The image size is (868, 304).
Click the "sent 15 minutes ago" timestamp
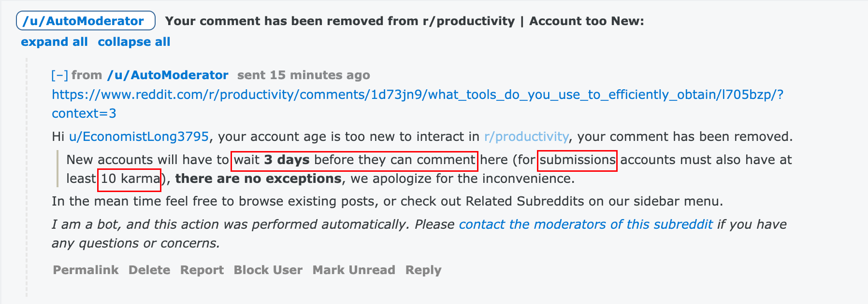(304, 75)
